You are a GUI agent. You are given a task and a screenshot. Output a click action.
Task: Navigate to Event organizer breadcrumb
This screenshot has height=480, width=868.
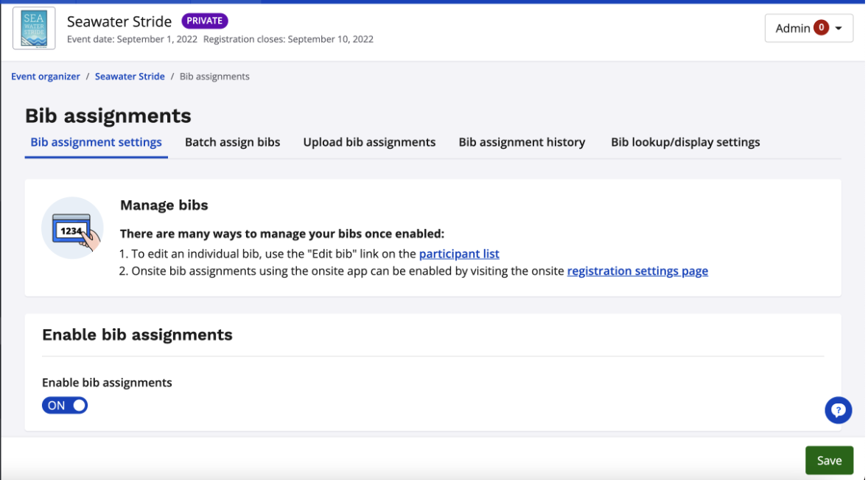coord(46,77)
